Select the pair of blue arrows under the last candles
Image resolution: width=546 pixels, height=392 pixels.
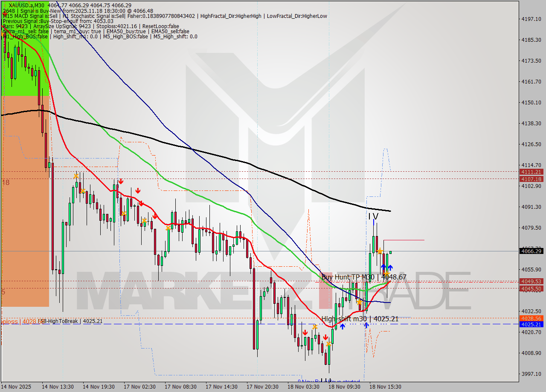coord(387,267)
